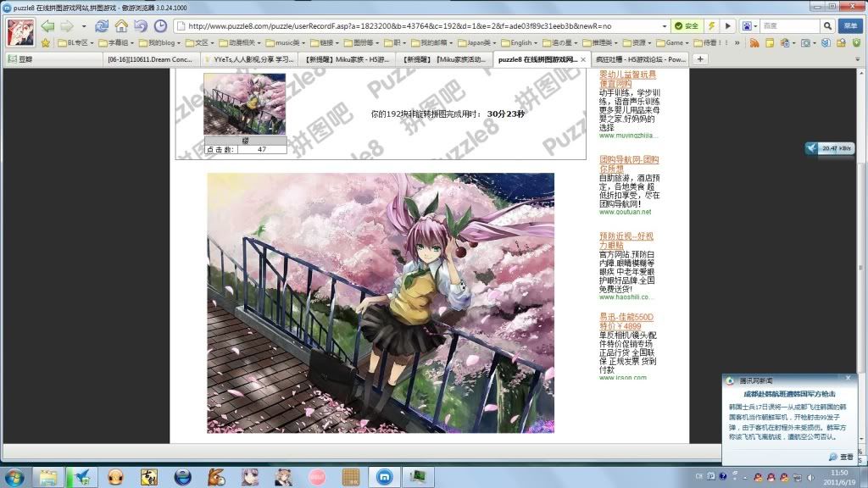The image size is (868, 488).
Task: Switch to the [06-16][110611.Dream Conc... tab
Action: point(151,59)
